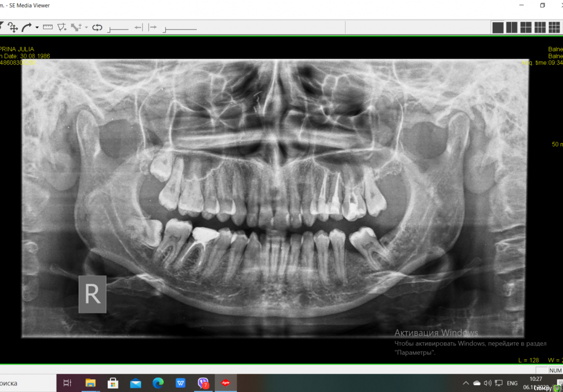Click the next image right-arrow button

(x=152, y=28)
